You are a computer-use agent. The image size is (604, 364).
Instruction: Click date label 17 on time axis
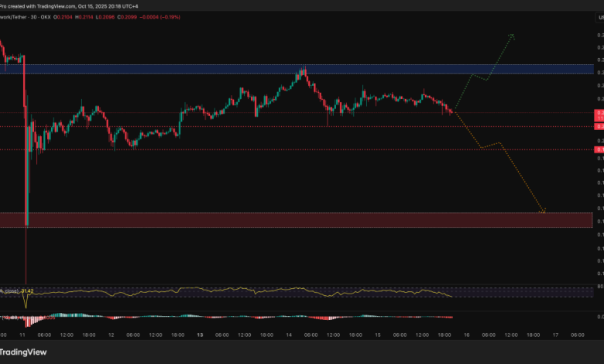coord(554,334)
